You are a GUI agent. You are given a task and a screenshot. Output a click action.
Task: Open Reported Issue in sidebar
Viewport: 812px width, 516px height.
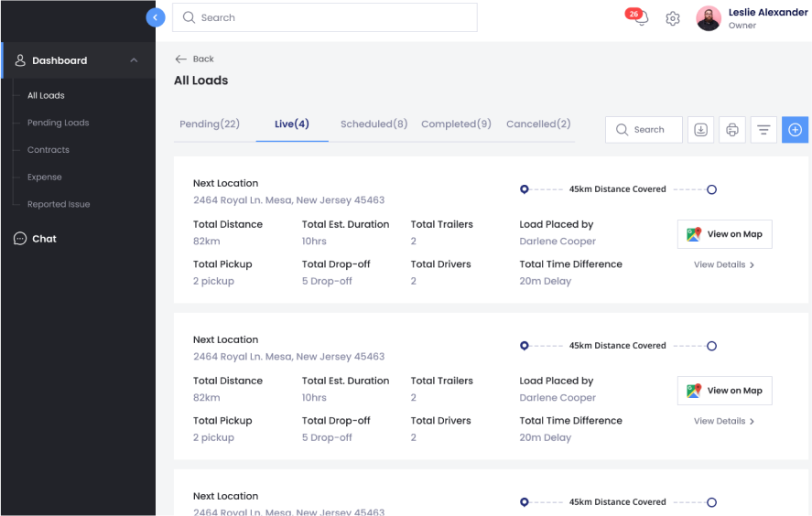click(x=59, y=204)
